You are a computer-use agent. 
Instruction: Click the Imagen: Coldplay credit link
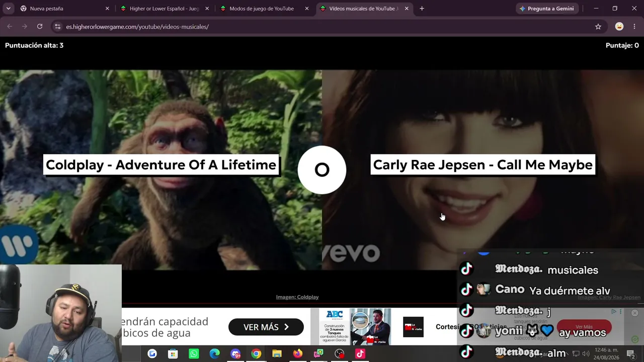click(297, 297)
